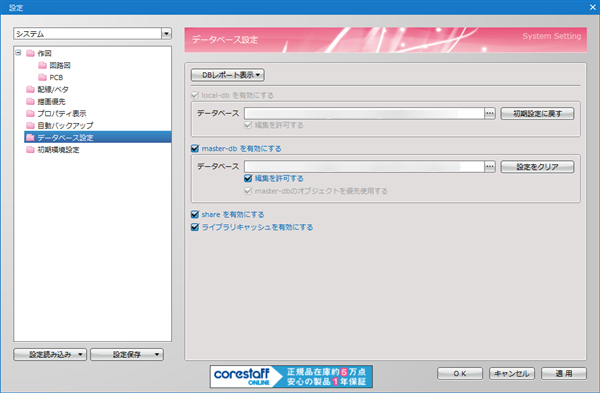Open DBレポート表示 dropdown menu
The width and height of the screenshot is (600, 393).
tap(228, 75)
